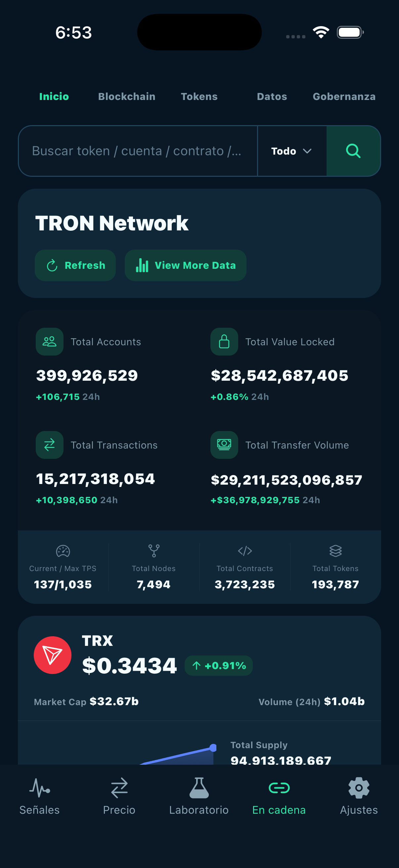Click the $28,542,687,405 value

pyautogui.click(x=280, y=375)
